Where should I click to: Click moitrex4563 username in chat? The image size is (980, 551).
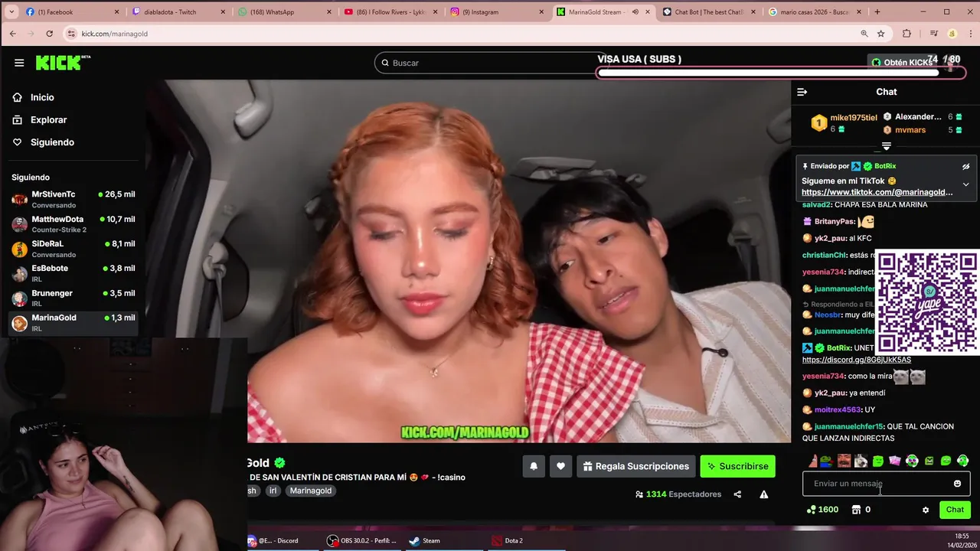click(x=838, y=409)
